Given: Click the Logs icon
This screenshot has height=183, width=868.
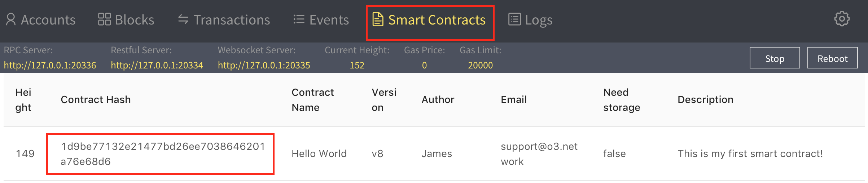Looking at the screenshot, I should [514, 19].
